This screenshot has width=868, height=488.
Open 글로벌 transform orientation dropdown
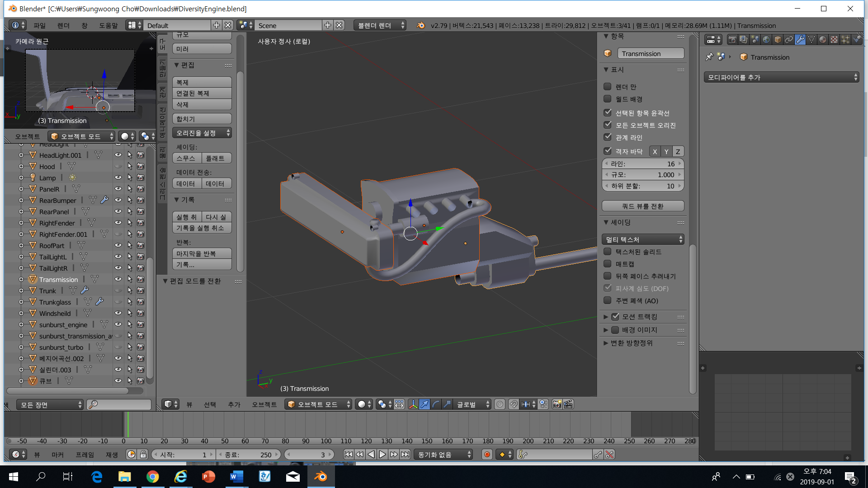[472, 404]
